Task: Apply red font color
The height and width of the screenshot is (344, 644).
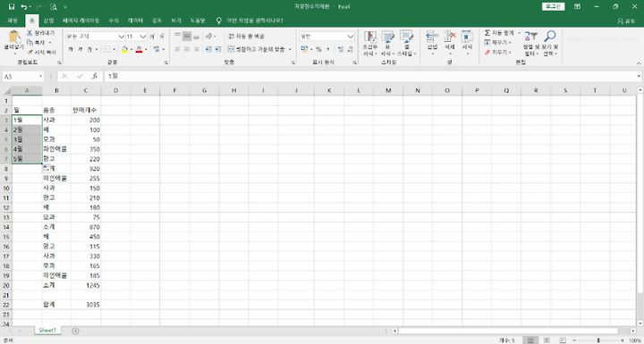Action: click(x=139, y=49)
